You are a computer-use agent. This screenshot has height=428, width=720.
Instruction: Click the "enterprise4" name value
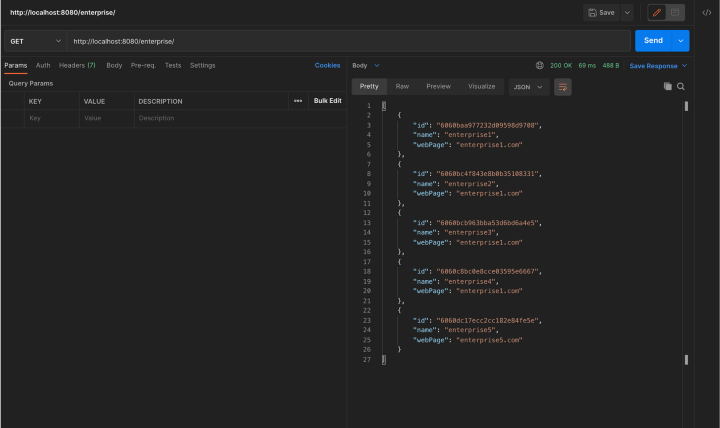tap(470, 282)
